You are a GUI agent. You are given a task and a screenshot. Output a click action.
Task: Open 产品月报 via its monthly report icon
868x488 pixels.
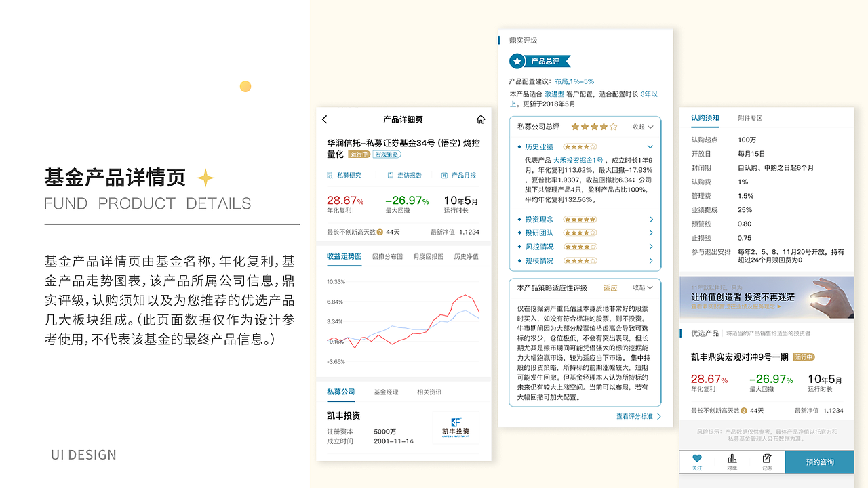coord(444,175)
